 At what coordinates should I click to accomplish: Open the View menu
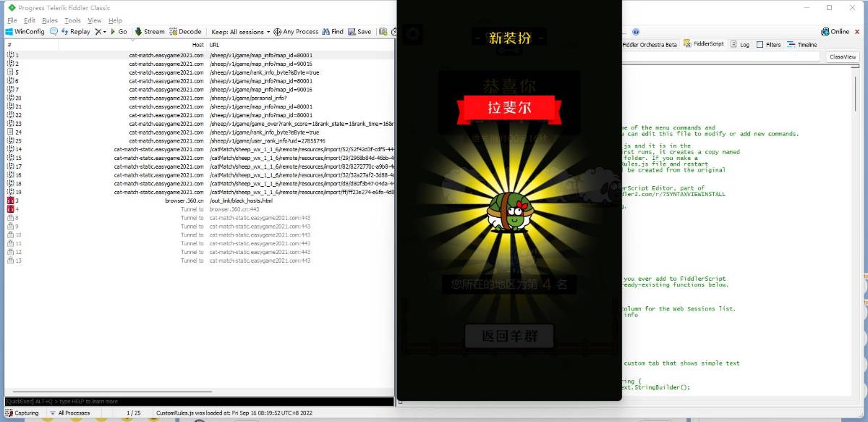[95, 20]
